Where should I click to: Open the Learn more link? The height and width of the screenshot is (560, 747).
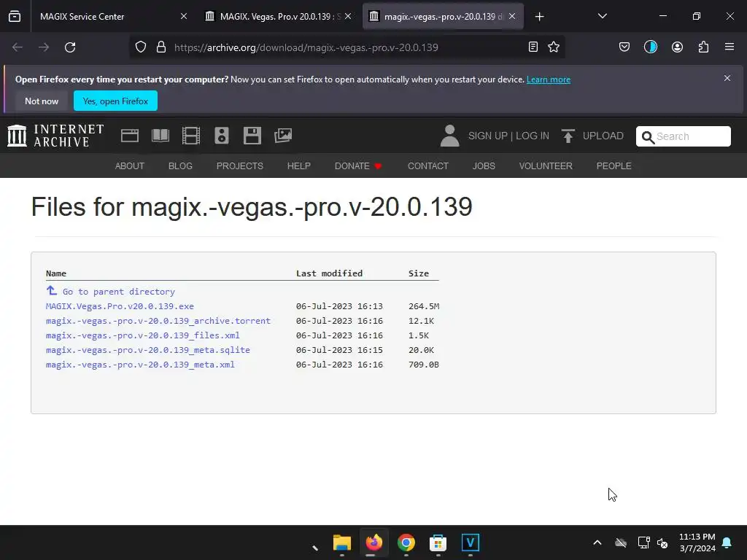pos(549,79)
